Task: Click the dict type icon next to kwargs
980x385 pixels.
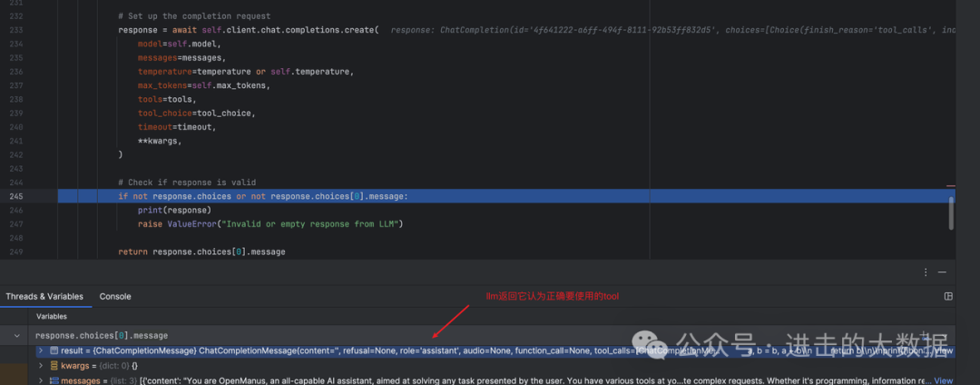Action: pos(54,366)
